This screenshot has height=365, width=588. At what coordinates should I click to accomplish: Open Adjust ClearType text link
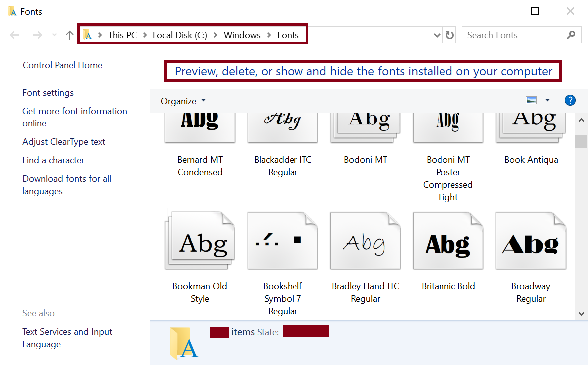point(63,141)
